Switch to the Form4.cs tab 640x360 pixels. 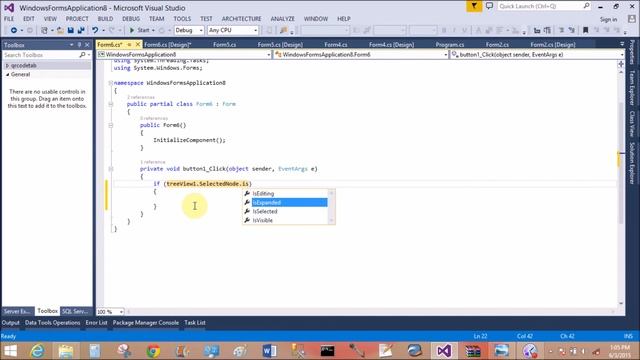(x=336, y=44)
